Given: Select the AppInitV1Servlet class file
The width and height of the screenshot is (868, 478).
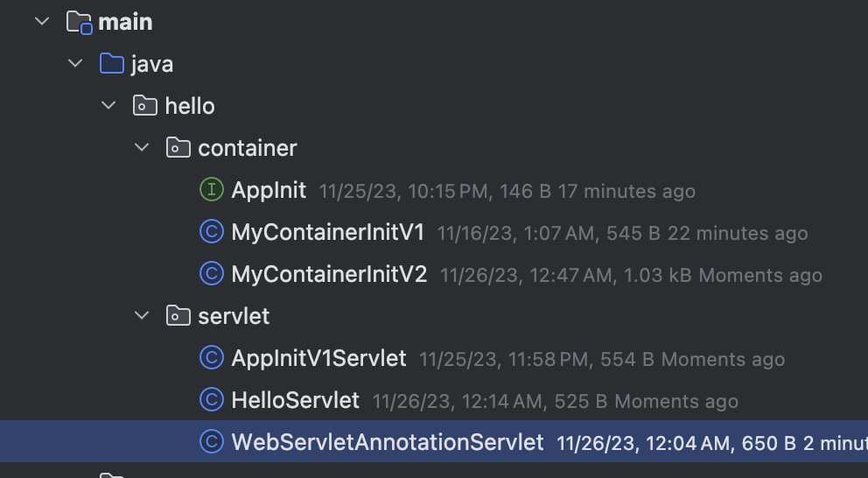Looking at the screenshot, I should (x=318, y=358).
